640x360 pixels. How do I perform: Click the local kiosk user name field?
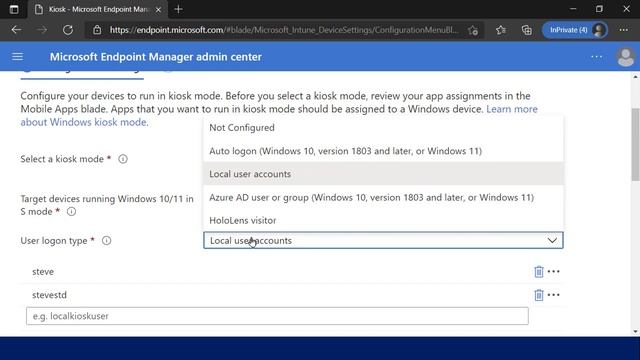pyautogui.click(x=277, y=316)
